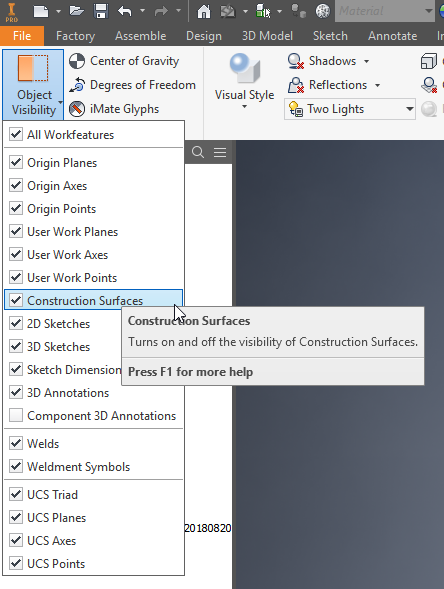Screen dimensions: 444x589
Task: Switch to the 3D Model tab
Action: pyautogui.click(x=267, y=36)
